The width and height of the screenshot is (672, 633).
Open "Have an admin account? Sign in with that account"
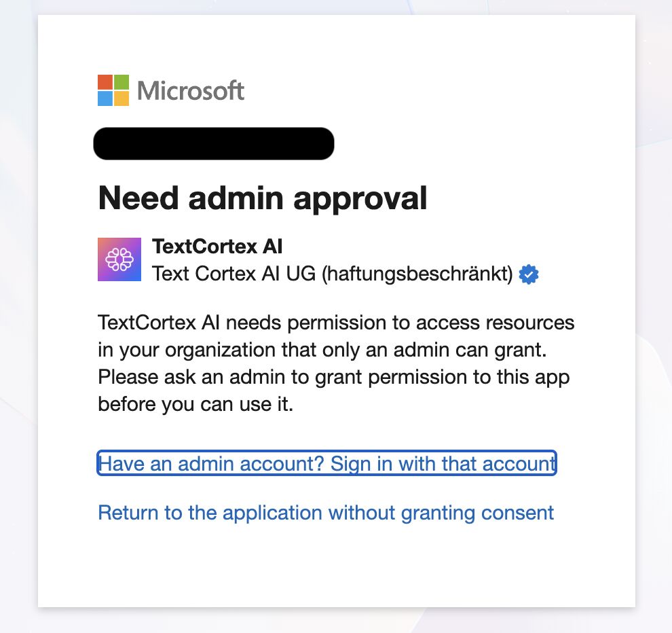326,464
